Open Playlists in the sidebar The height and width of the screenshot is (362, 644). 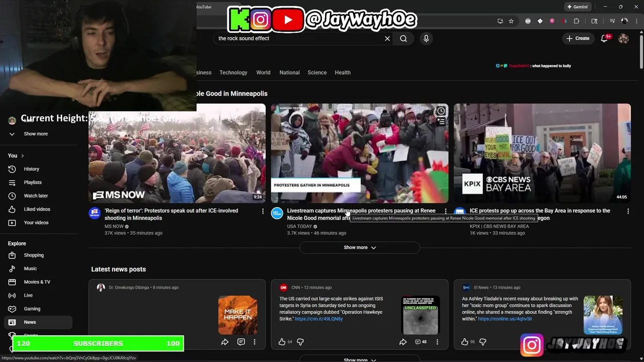click(38, 183)
